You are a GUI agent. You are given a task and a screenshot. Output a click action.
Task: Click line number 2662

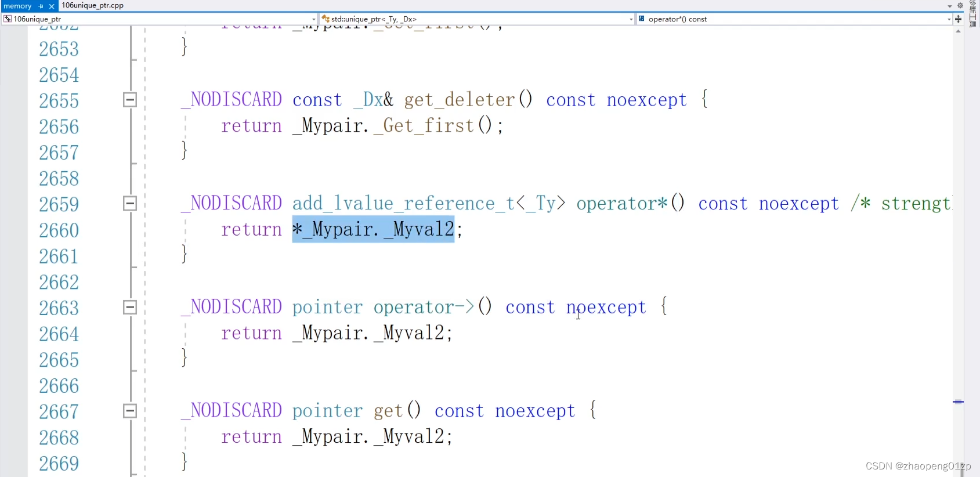[x=59, y=283]
